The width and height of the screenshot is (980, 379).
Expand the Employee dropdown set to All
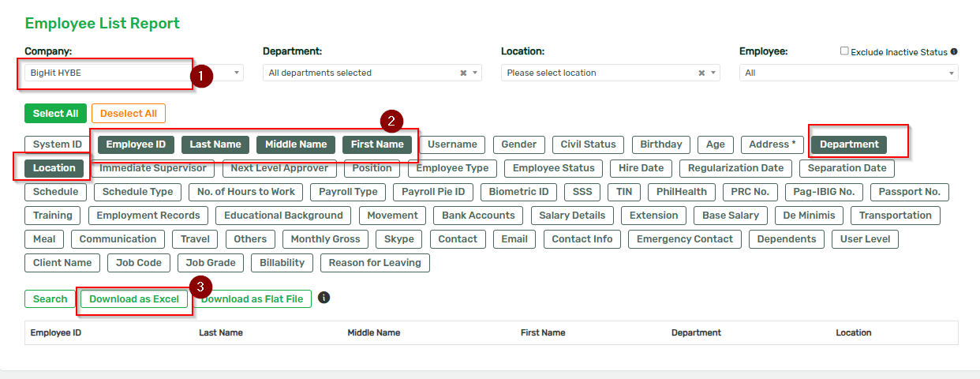tap(848, 73)
